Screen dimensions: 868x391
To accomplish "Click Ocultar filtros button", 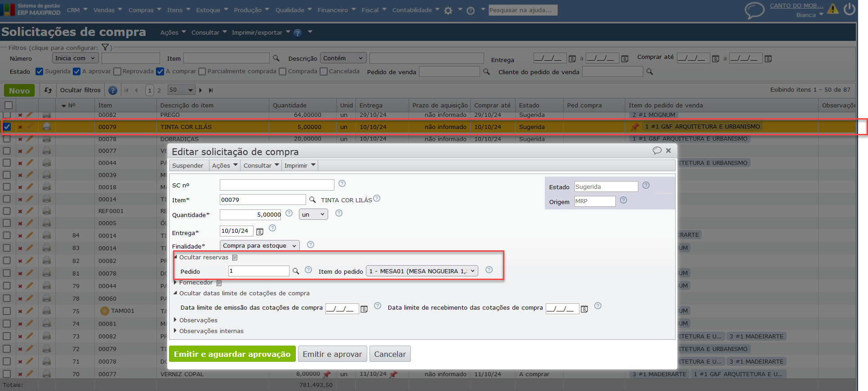I will click(80, 90).
